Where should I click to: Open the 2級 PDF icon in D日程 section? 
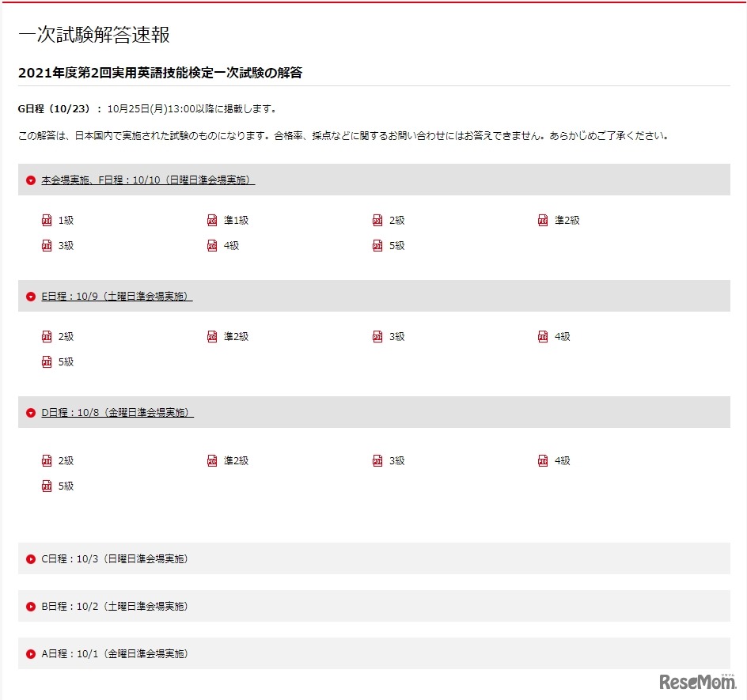pos(47,460)
